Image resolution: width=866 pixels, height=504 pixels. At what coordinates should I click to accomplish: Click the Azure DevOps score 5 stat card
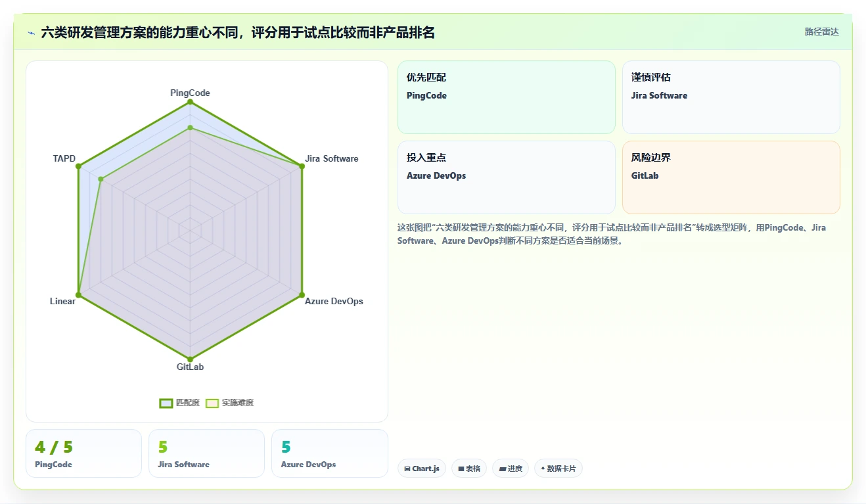329,453
